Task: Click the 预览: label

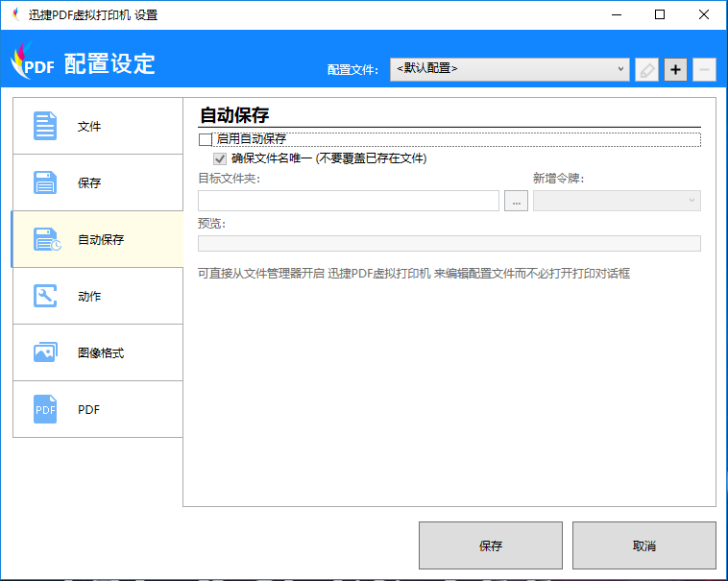Action: tap(211, 224)
